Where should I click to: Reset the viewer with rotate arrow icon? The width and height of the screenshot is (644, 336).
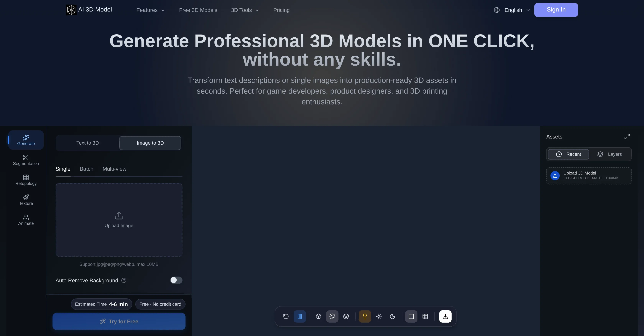tap(286, 316)
